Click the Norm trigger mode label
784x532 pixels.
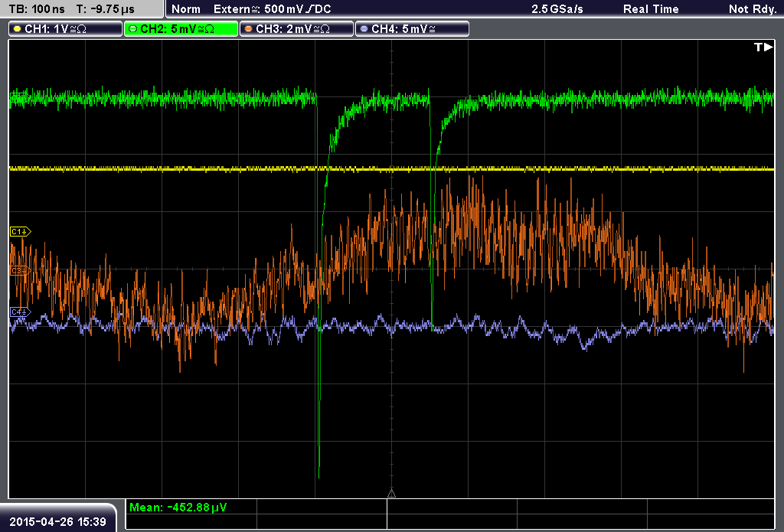point(186,9)
